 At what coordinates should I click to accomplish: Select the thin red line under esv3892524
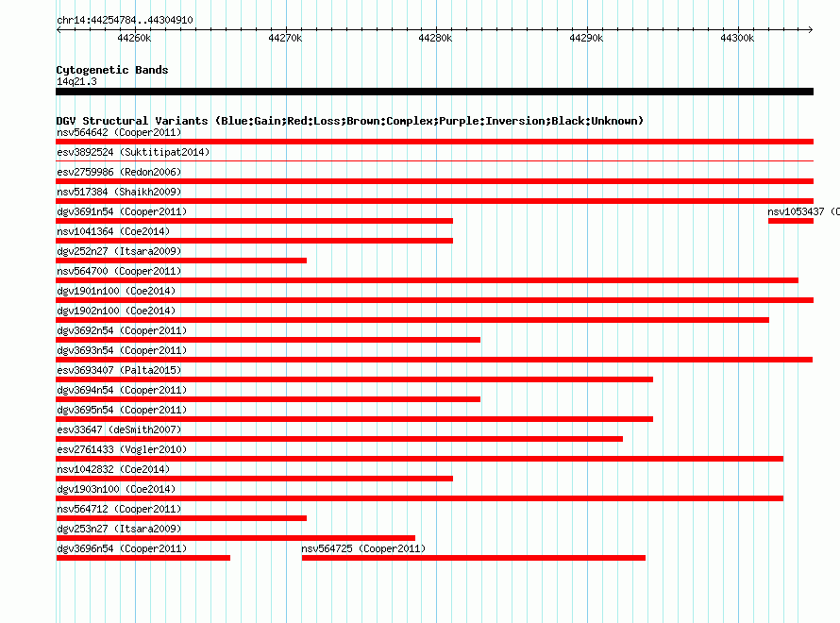[434, 160]
